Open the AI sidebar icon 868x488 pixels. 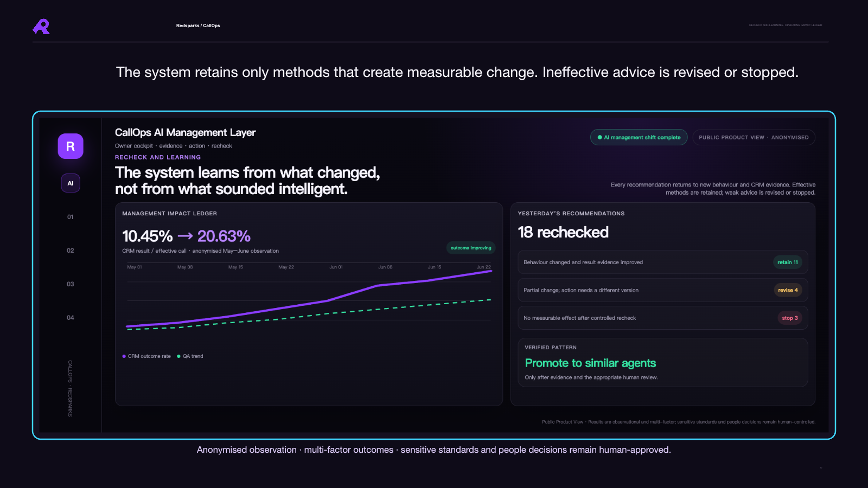click(x=71, y=183)
